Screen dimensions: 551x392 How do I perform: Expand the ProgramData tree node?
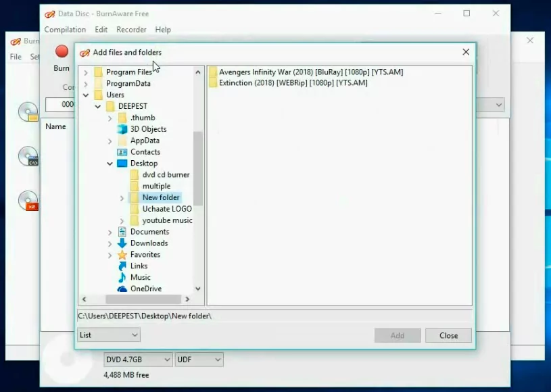click(x=86, y=84)
